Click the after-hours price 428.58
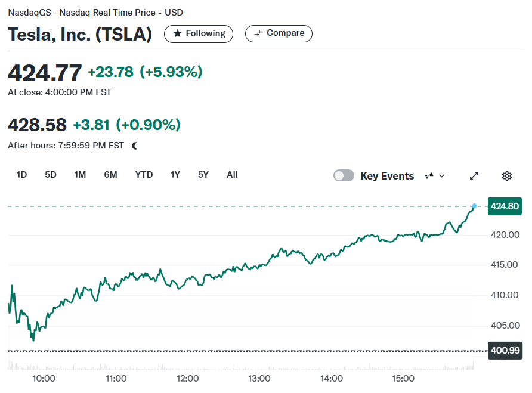The image size is (532, 393). (38, 125)
